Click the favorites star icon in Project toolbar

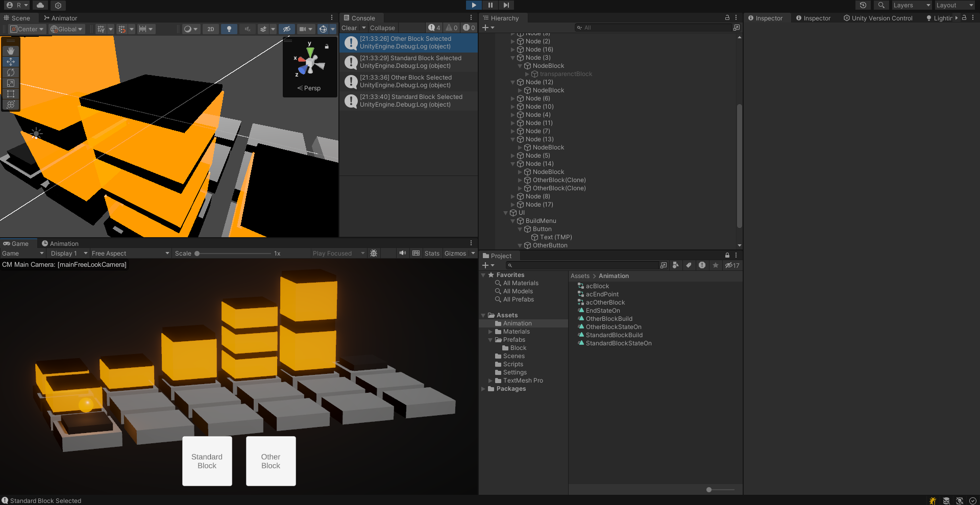point(716,265)
